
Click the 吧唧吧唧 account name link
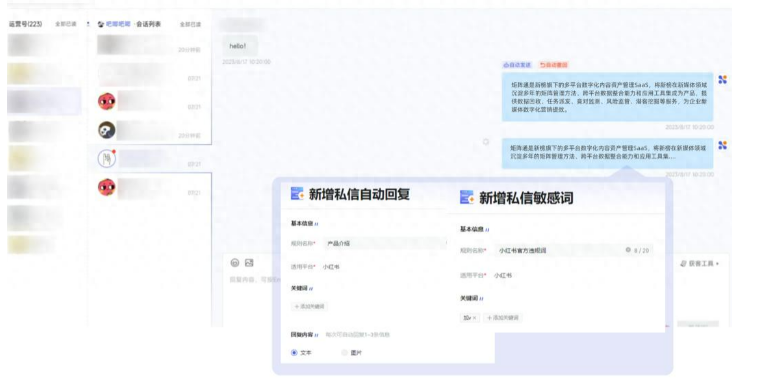tap(118, 24)
